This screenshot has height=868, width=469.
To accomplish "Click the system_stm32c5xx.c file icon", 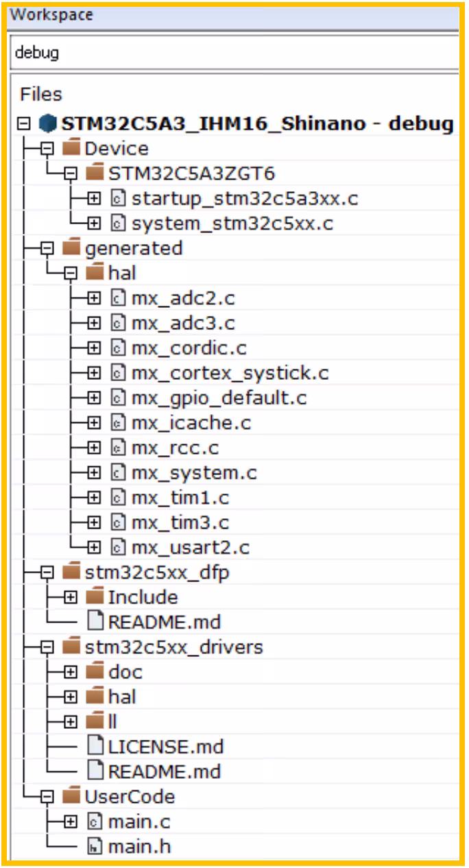I will click(118, 224).
